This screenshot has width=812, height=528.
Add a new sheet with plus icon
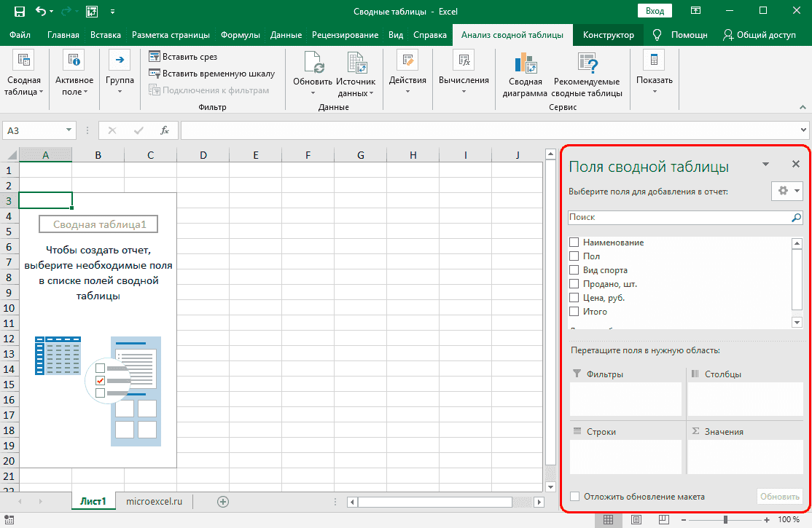tap(223, 501)
